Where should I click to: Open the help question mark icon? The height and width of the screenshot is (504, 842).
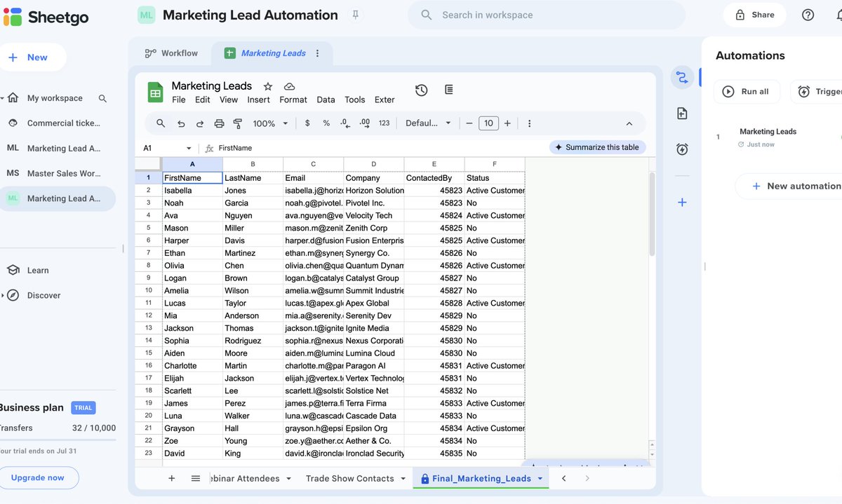[x=808, y=15]
